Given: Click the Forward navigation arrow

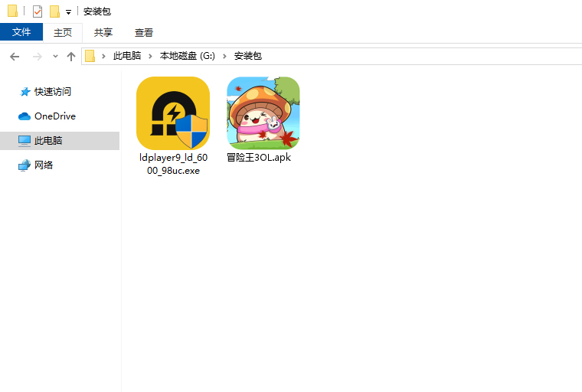Looking at the screenshot, I should [37, 57].
